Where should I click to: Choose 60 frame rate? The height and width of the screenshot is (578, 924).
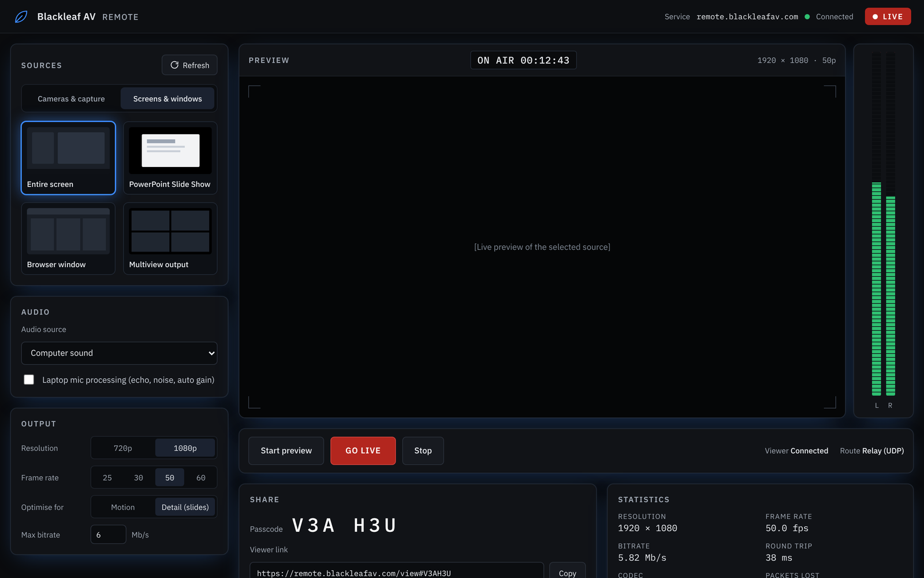tap(201, 477)
